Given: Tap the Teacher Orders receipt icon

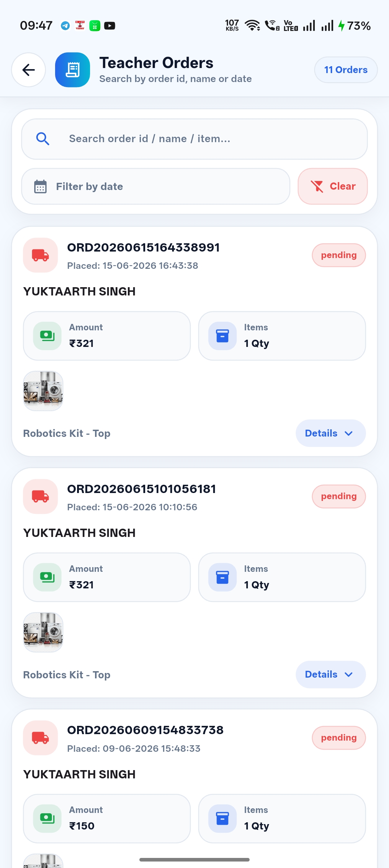Looking at the screenshot, I should click(72, 70).
